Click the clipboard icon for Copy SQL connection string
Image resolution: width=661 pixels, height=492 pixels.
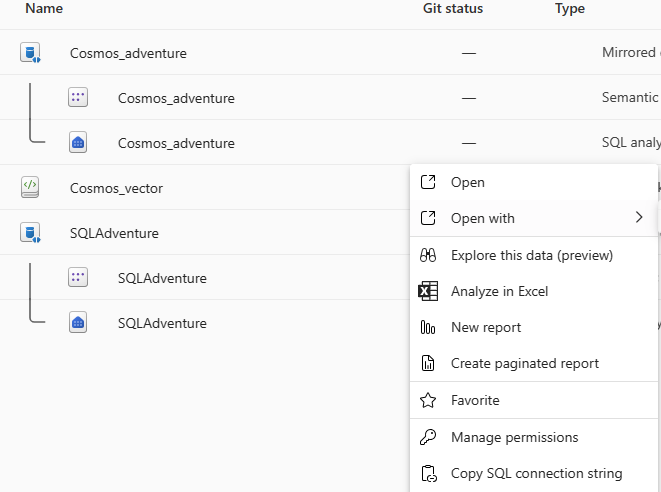click(x=429, y=473)
